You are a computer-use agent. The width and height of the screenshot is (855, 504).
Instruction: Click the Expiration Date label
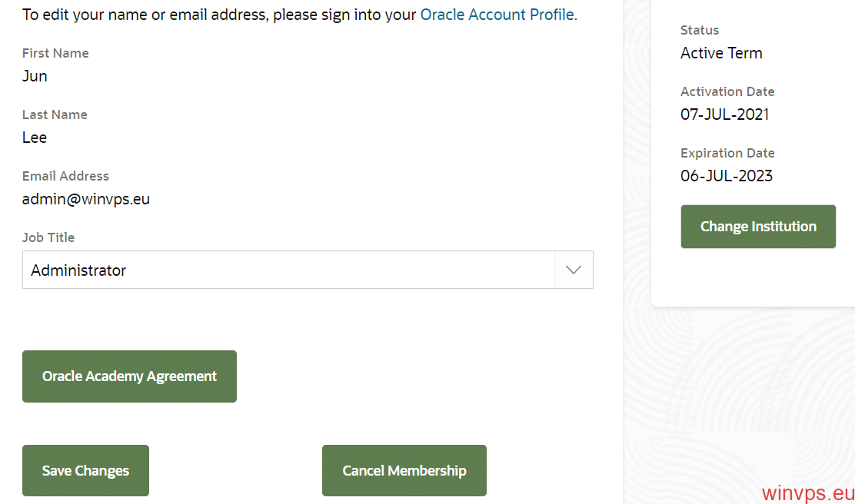click(x=727, y=153)
